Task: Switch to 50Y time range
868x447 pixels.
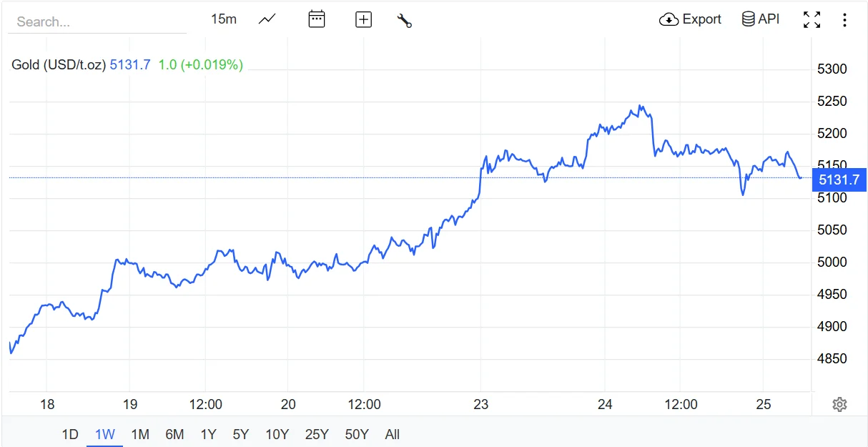Action: tap(357, 434)
